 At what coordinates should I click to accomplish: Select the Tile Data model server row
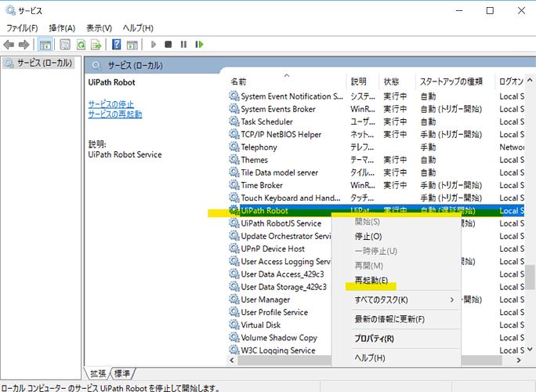pyautogui.click(x=375, y=172)
